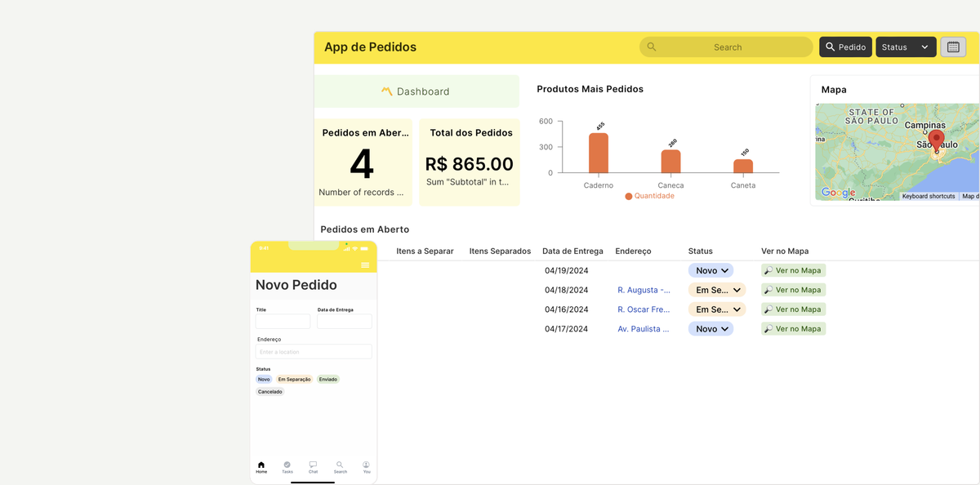Open the calendar icon in the top bar
Screen dimensions: 980x485
pos(953,47)
